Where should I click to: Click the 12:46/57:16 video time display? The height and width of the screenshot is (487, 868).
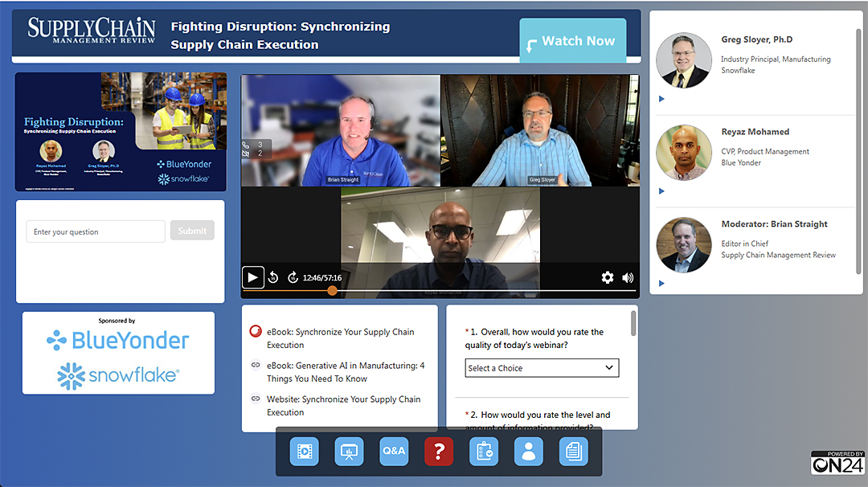pyautogui.click(x=322, y=278)
